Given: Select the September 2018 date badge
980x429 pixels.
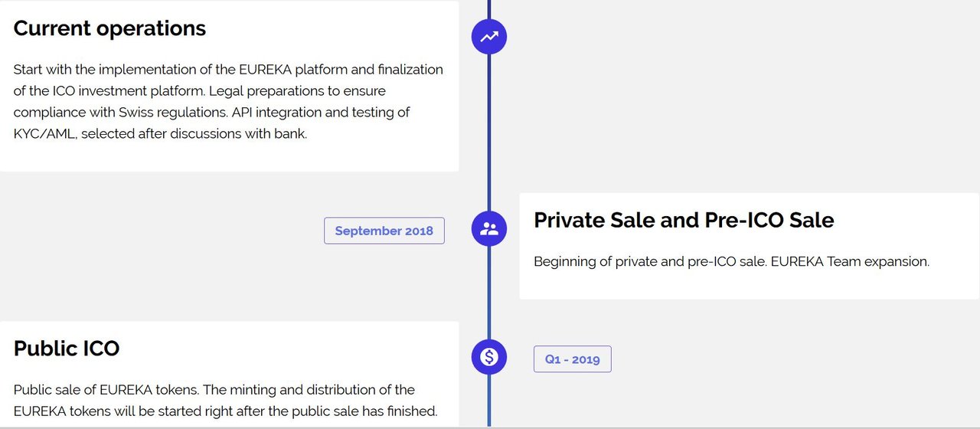Looking at the screenshot, I should pos(384,231).
